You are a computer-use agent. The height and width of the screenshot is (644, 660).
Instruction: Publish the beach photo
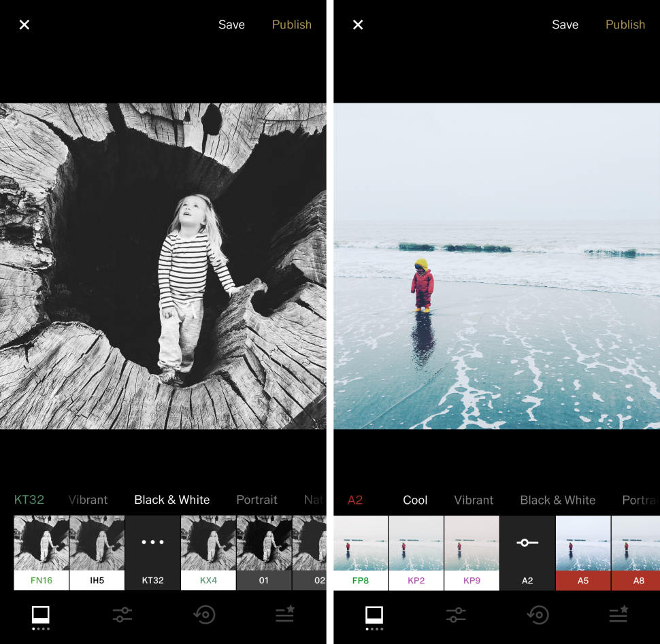[x=625, y=24]
